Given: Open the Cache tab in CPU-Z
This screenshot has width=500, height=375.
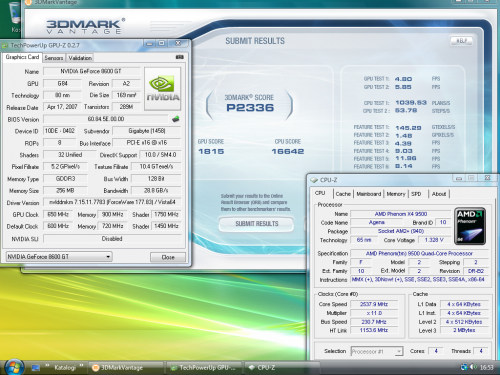Looking at the screenshot, I should [343, 194].
